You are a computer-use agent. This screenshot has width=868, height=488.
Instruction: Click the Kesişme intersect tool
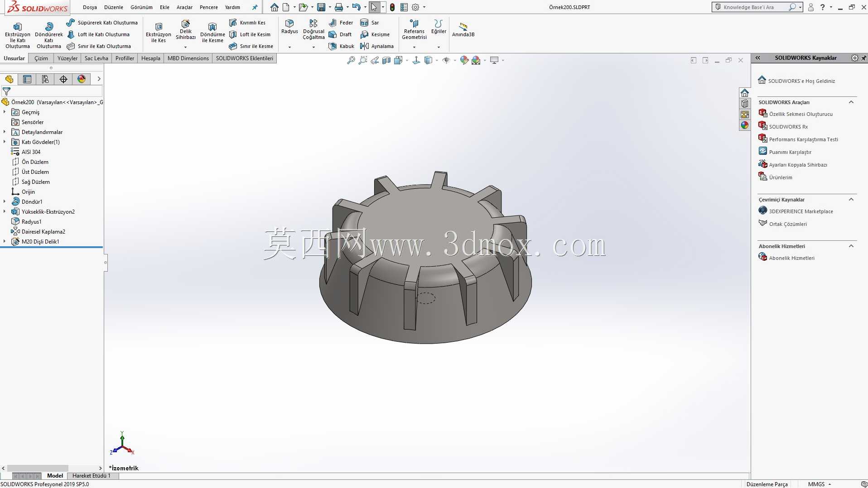[375, 34]
